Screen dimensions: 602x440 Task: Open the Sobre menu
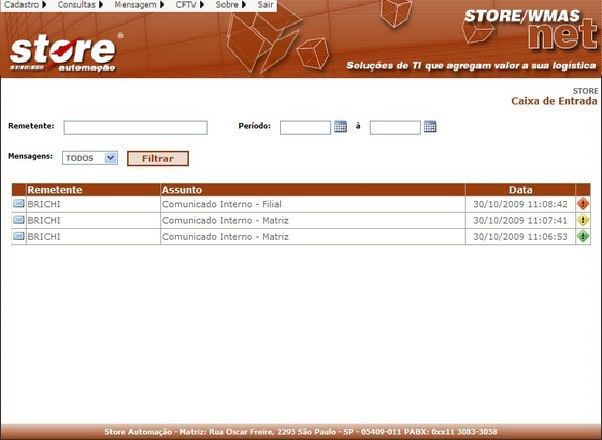click(x=229, y=6)
